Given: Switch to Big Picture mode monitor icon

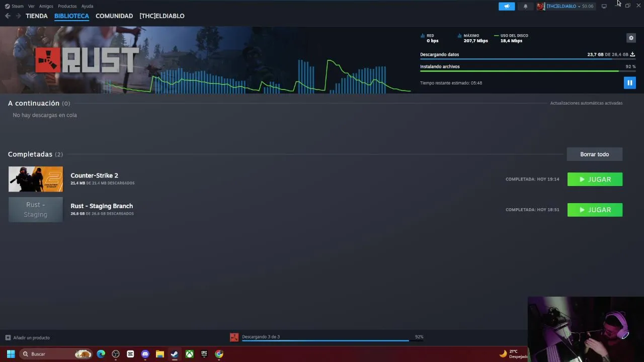Looking at the screenshot, I should tap(604, 6).
